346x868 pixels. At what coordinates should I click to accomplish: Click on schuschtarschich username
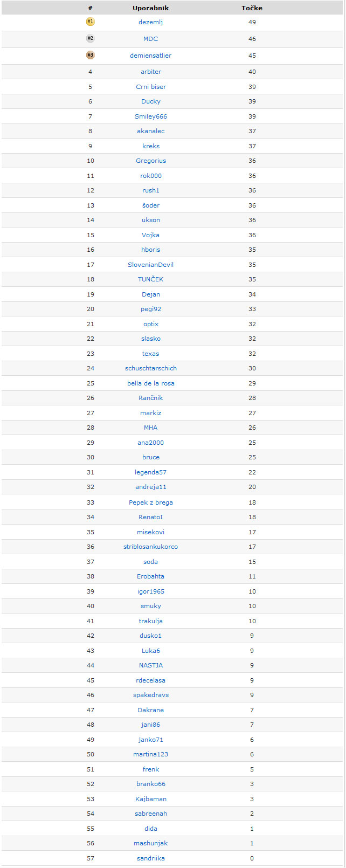coord(151,368)
